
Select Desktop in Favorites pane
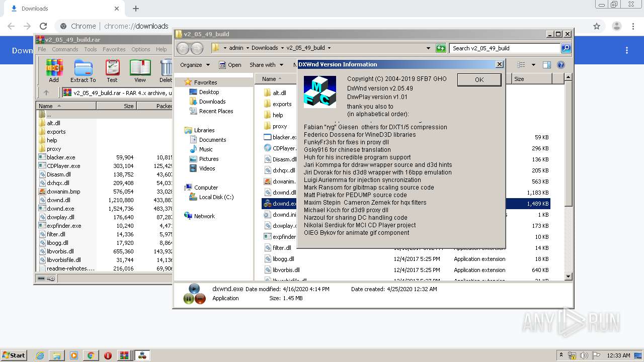(209, 92)
